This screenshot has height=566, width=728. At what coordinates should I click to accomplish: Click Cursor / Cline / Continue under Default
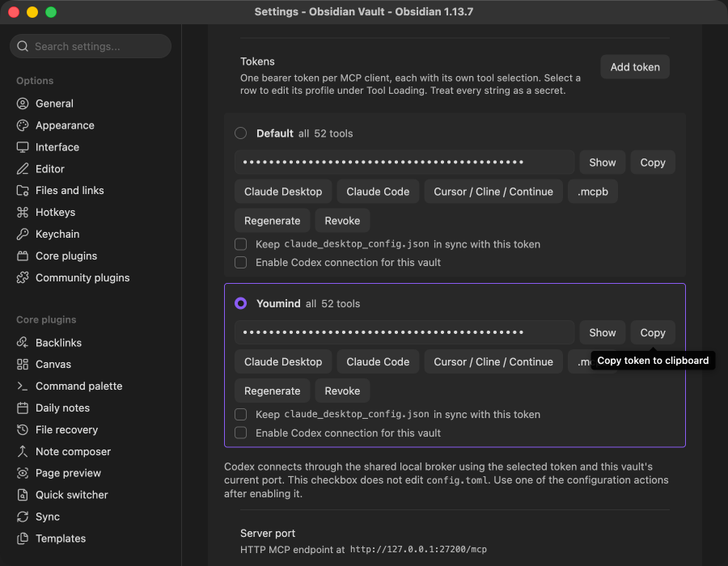[x=493, y=192]
